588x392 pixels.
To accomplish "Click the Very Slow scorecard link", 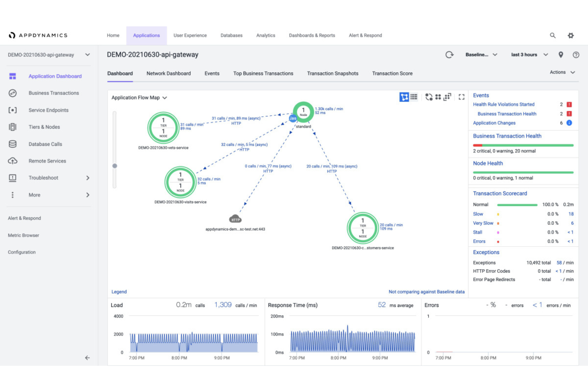I will coord(483,223).
